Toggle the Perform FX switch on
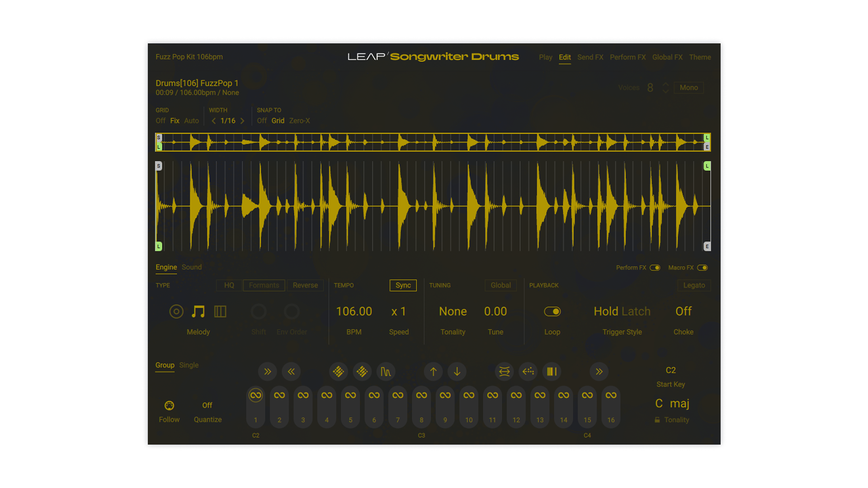 (x=656, y=267)
